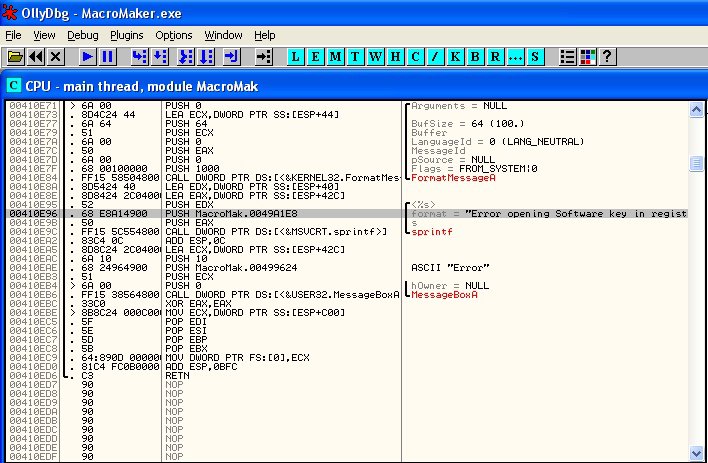Image resolution: width=708 pixels, height=463 pixels.
Task: Open the View menu
Action: coord(44,35)
